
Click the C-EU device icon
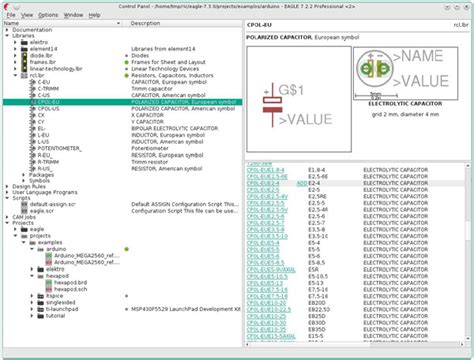(x=33, y=82)
